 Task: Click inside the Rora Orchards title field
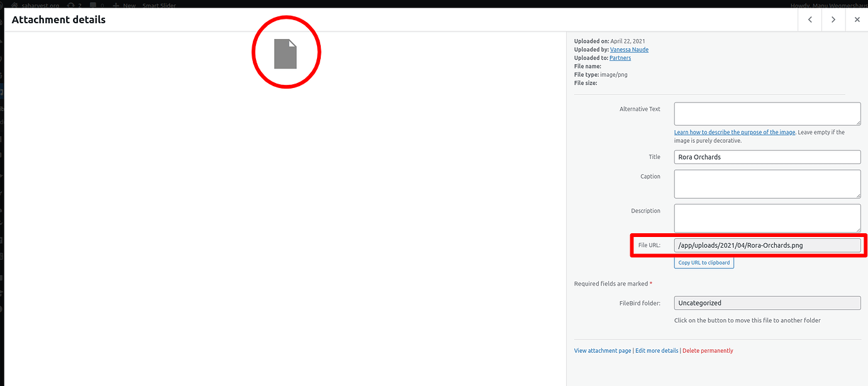coord(767,157)
